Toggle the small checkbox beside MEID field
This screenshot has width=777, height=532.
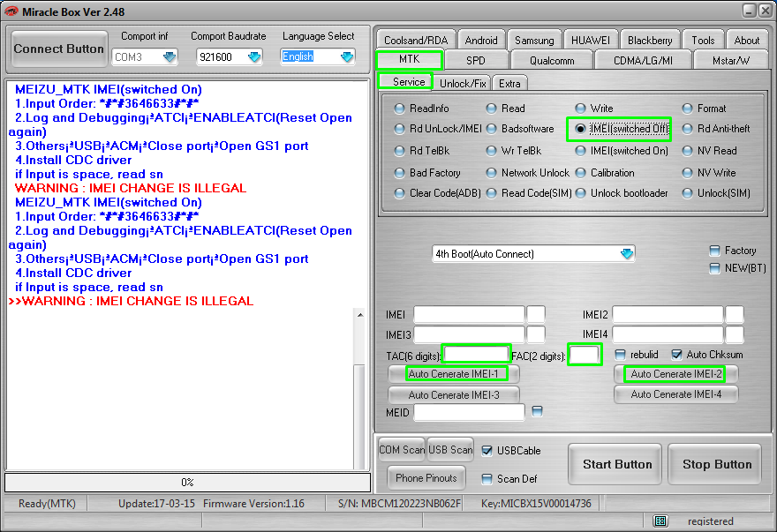537,411
